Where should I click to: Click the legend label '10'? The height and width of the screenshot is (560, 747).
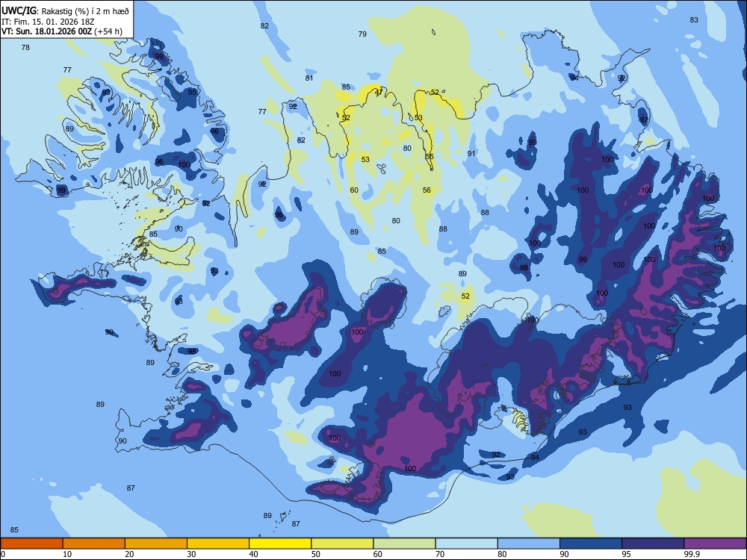(x=67, y=554)
